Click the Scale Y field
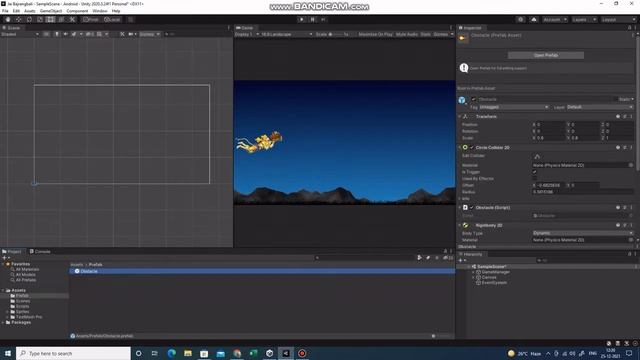640x360 pixels. pos(585,138)
